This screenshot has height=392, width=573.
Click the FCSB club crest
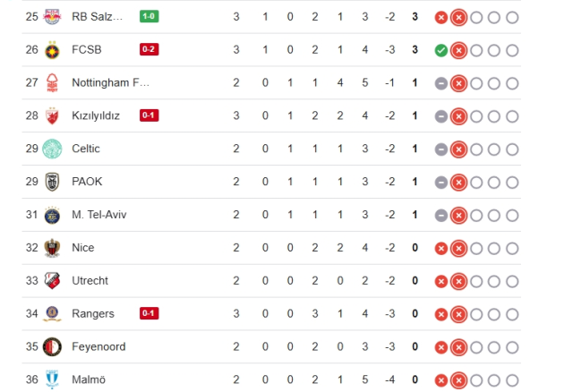[x=53, y=50]
